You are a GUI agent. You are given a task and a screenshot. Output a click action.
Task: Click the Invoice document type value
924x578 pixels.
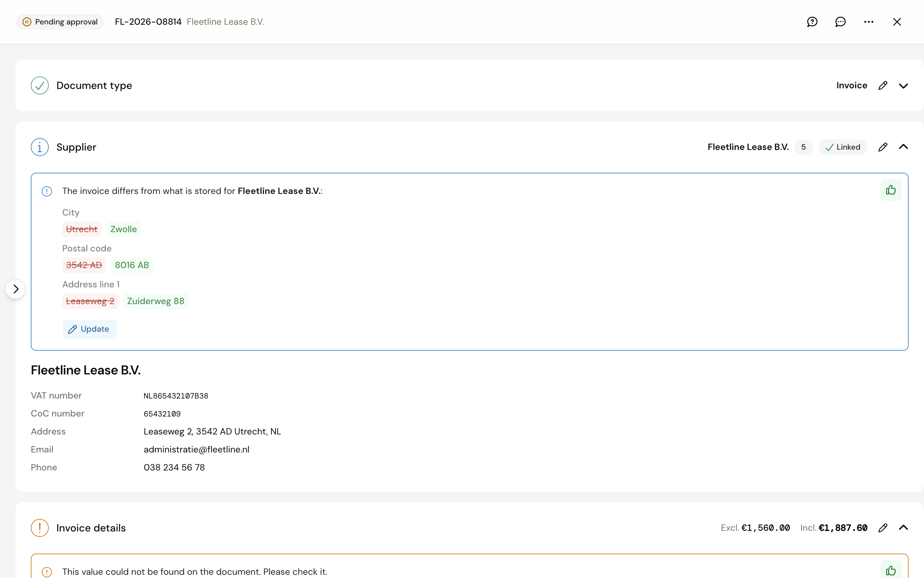click(x=852, y=85)
